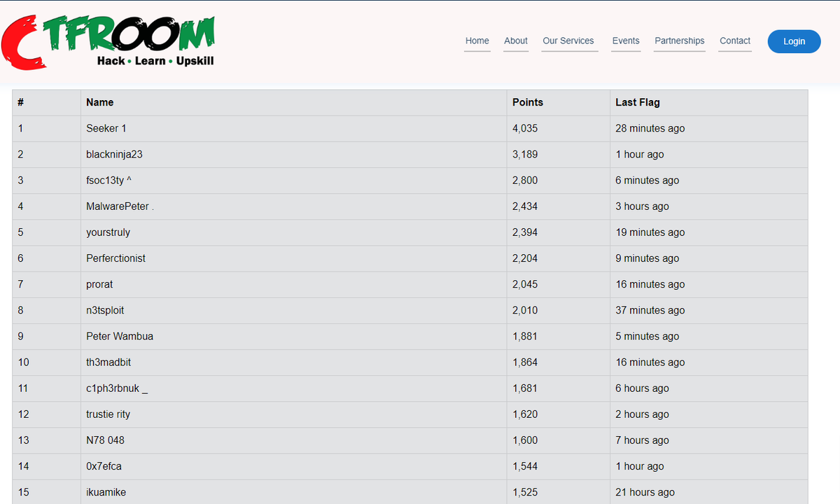Viewport: 840px width, 504px height.
Task: Select player name prorat
Action: 99,284
